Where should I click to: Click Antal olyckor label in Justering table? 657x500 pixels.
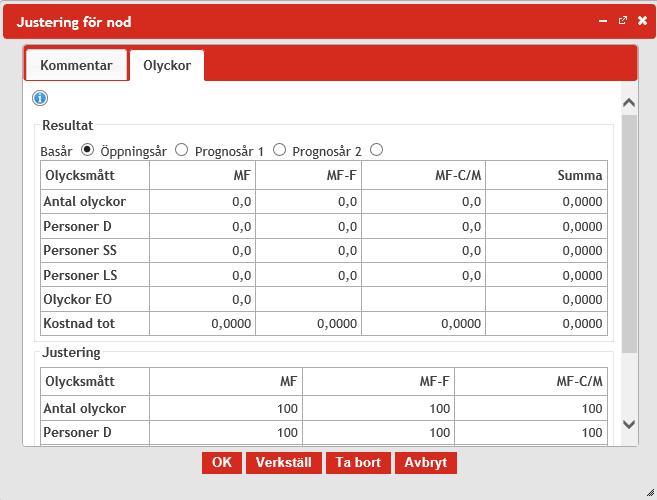pyautogui.click(x=84, y=408)
